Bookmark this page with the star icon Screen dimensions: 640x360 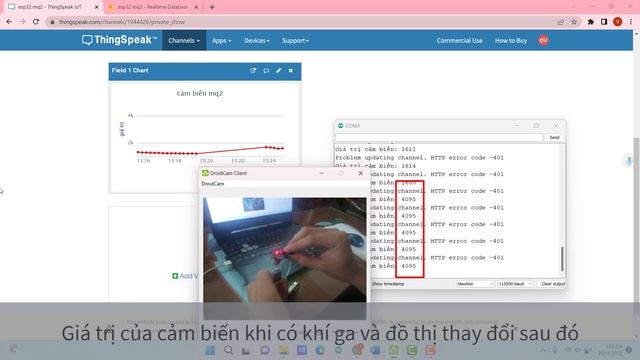coord(574,22)
